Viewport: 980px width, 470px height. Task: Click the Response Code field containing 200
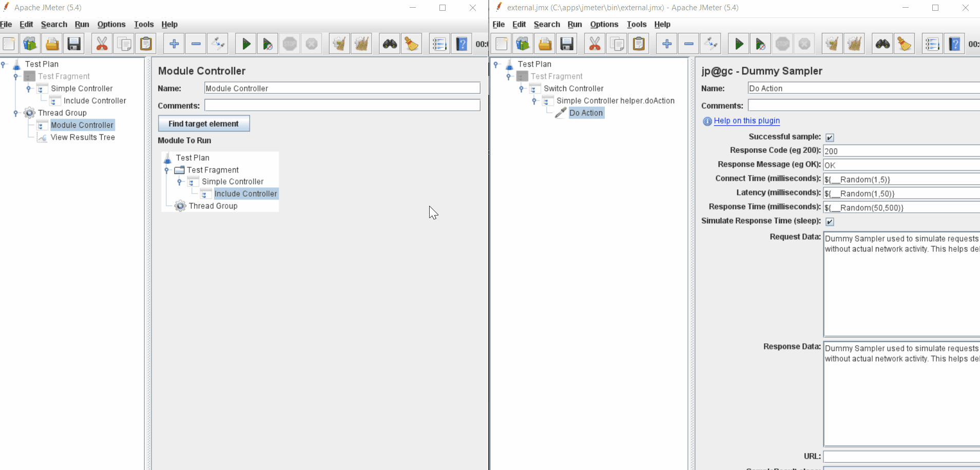901,151
